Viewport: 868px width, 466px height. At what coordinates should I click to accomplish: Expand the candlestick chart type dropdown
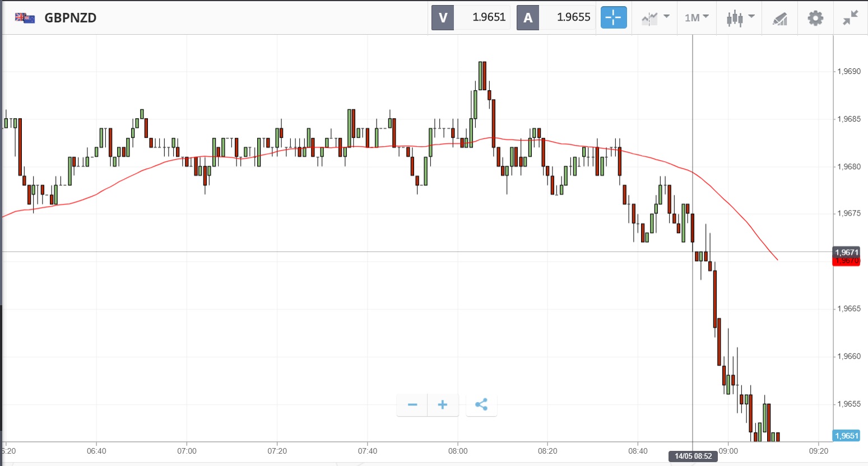pos(740,17)
